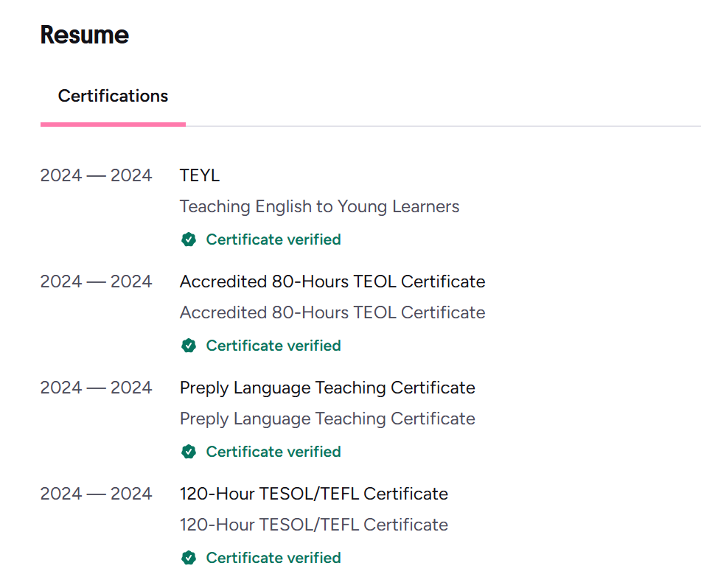Click the date range beside 120-Hour TESOL/TEFL
701x588 pixels.
pyautogui.click(x=96, y=494)
